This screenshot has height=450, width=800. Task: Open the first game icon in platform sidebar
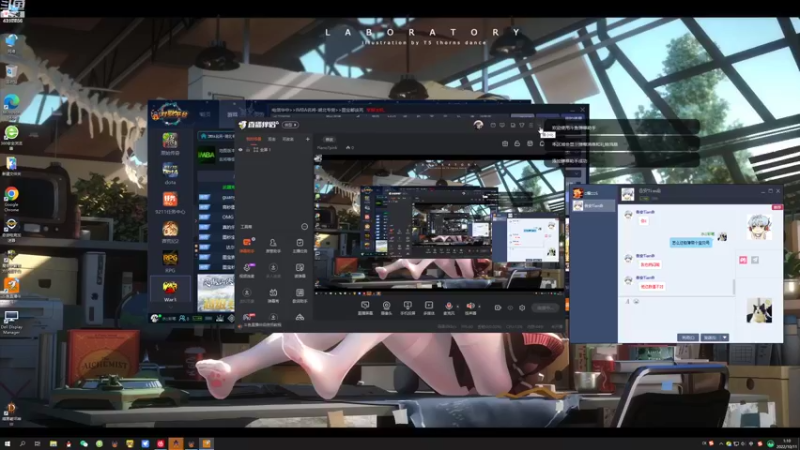pyautogui.click(x=170, y=140)
